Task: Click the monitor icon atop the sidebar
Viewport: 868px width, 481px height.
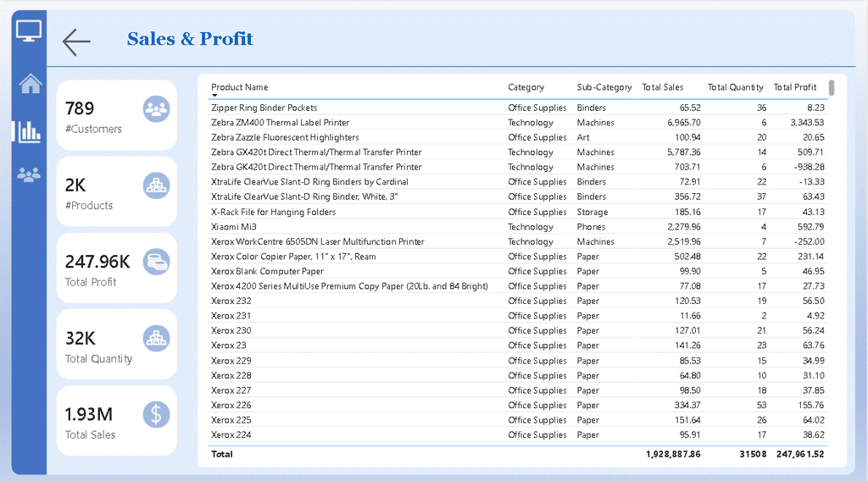Action: (x=29, y=31)
